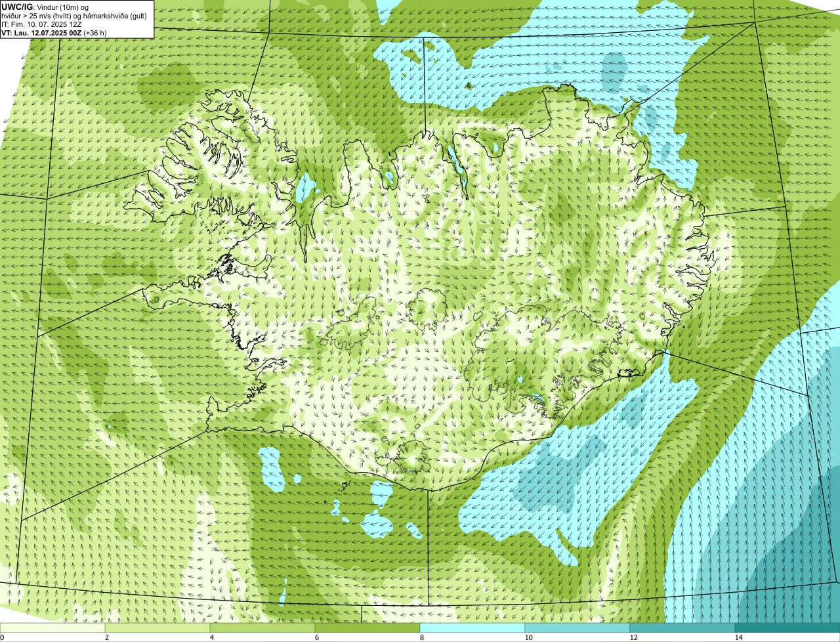Click the 4–6 m/s medium green legend swatch
Viewport: 840px width, 642px height.
click(262, 628)
